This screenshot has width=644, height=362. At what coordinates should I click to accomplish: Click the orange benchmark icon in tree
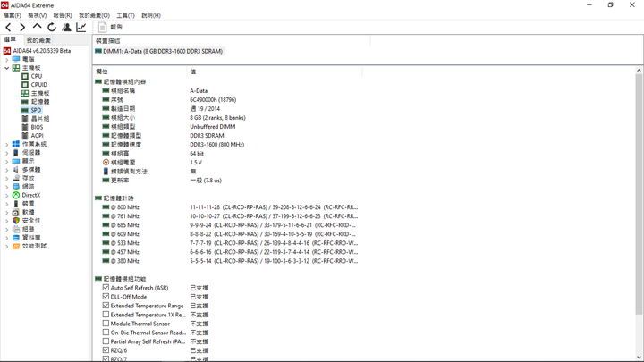tap(15, 247)
